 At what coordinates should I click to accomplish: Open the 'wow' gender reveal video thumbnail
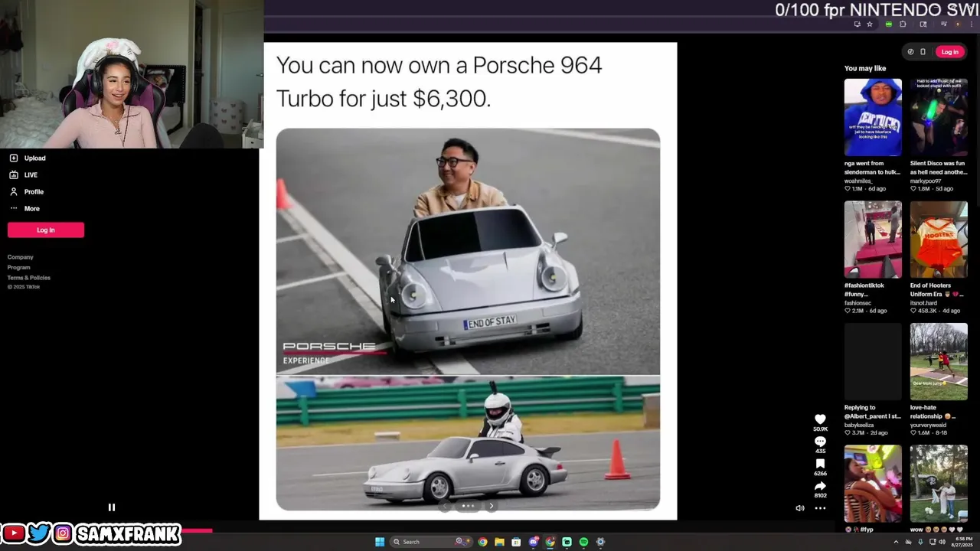pyautogui.click(x=939, y=484)
